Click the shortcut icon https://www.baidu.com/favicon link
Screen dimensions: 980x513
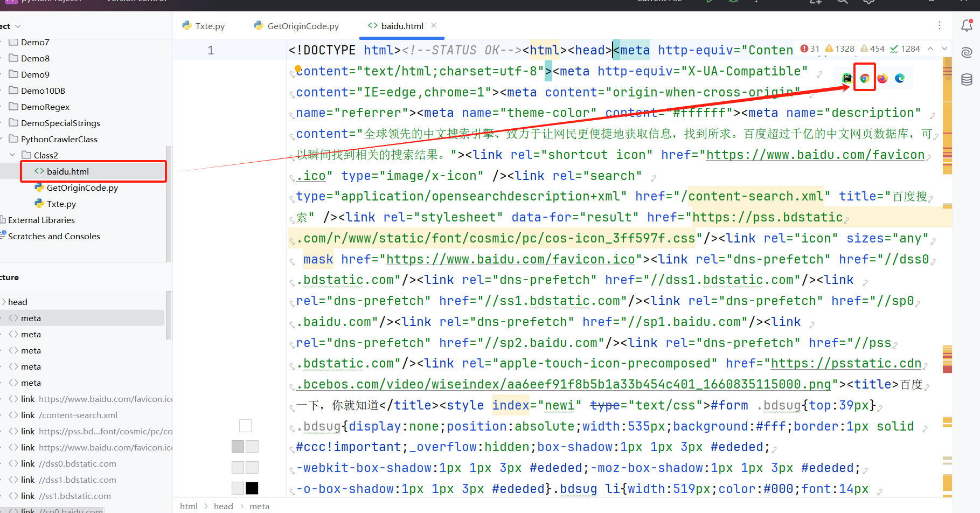click(815, 155)
